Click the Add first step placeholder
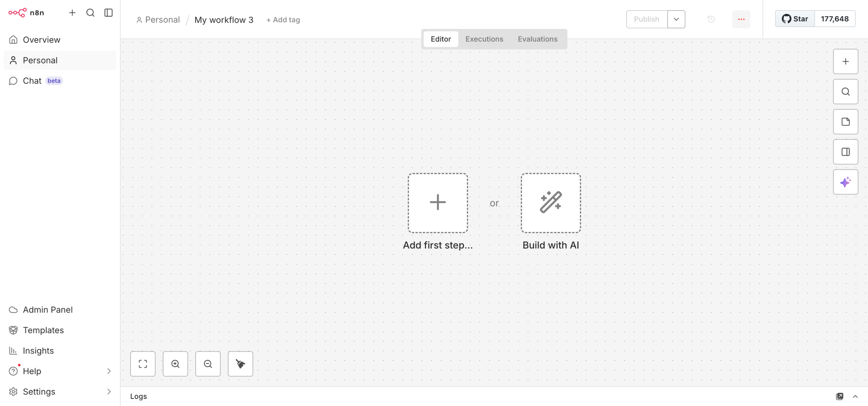 coord(438,203)
